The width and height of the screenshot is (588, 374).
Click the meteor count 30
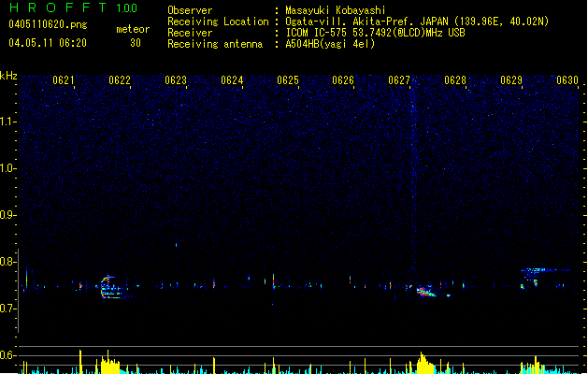(x=136, y=43)
